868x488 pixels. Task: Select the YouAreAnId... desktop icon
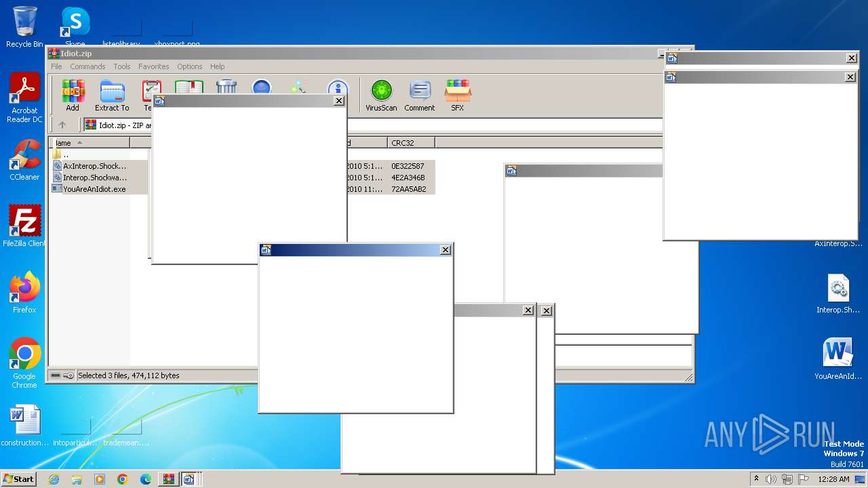pyautogui.click(x=838, y=359)
